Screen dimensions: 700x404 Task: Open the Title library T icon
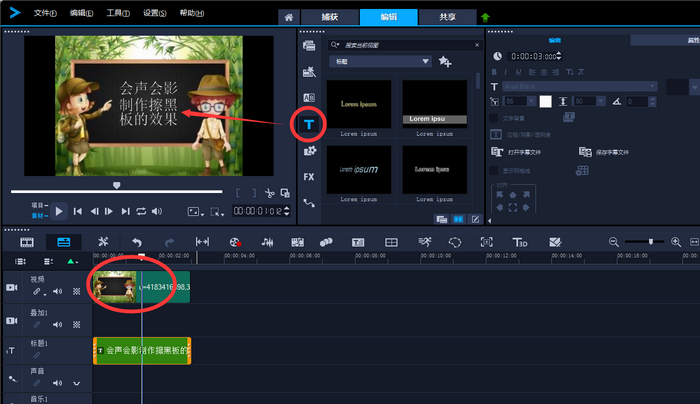coord(310,124)
